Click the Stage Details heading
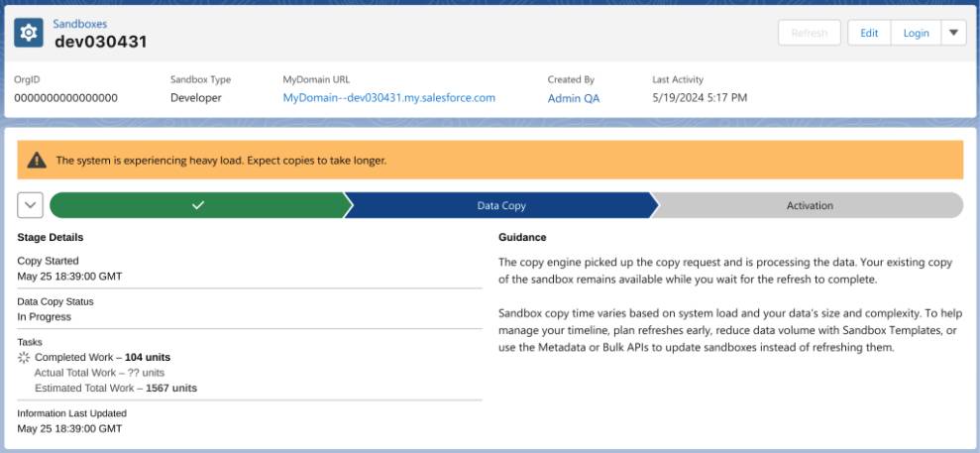The width and height of the screenshot is (980, 453). [x=50, y=238]
